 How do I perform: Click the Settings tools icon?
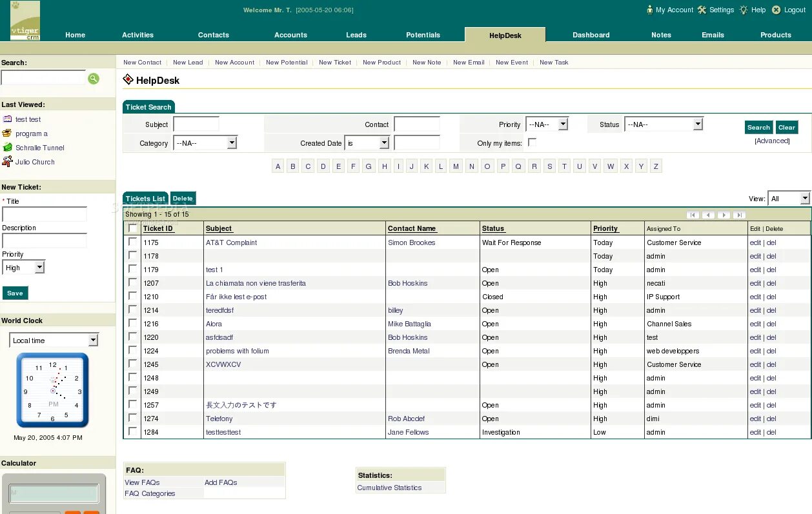(x=702, y=10)
